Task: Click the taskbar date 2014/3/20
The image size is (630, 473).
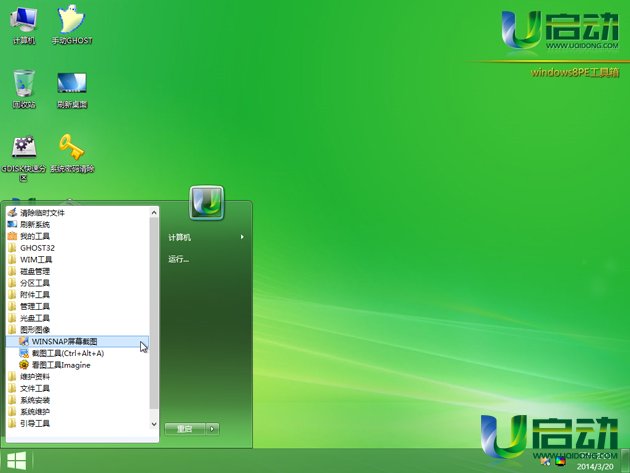Action: click(x=596, y=465)
